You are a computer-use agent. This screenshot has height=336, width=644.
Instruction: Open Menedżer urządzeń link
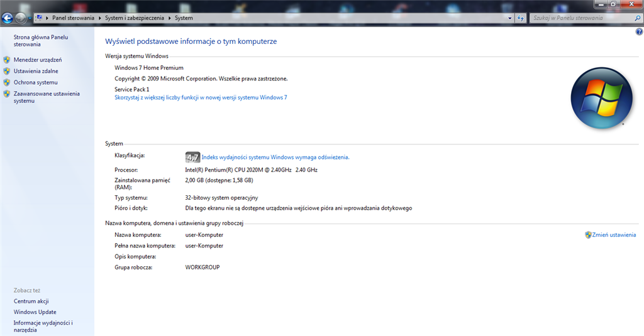[38, 60]
